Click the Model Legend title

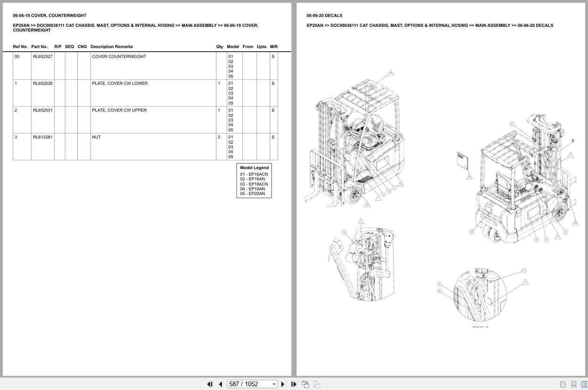point(254,168)
